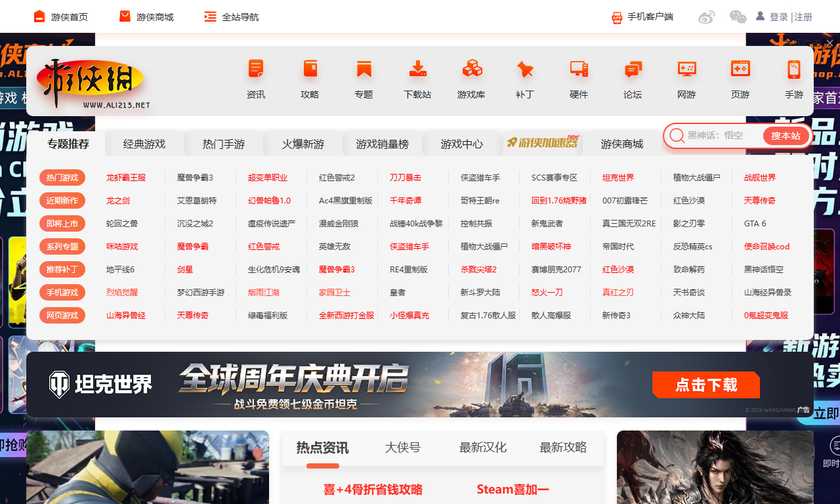
Task: Switch to 专题推荐 tab
Action: [68, 144]
